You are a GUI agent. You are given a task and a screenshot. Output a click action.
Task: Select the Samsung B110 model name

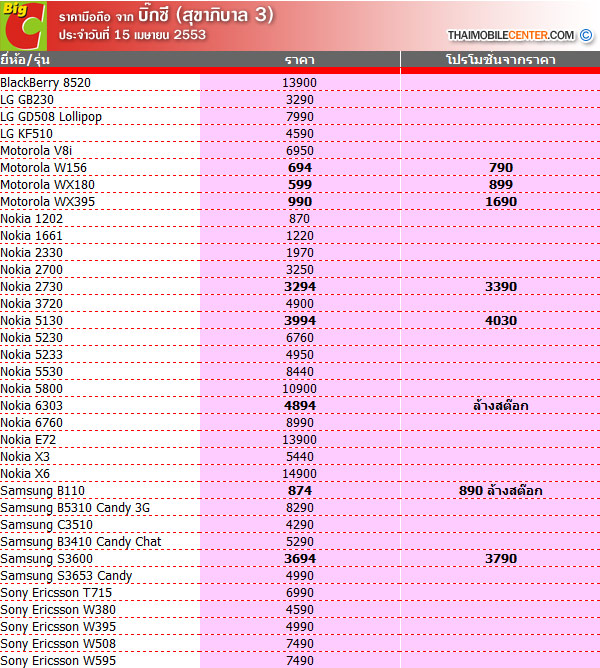[x=43, y=492]
